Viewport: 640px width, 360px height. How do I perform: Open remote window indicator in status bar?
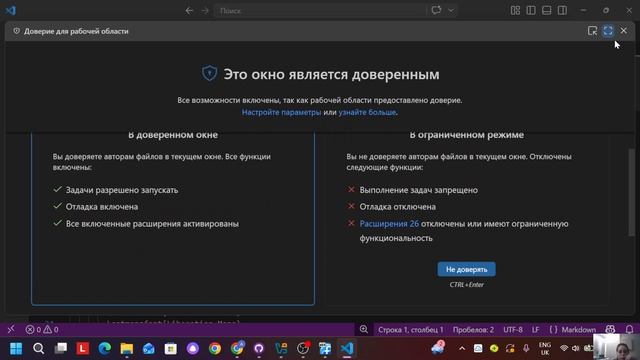11,329
